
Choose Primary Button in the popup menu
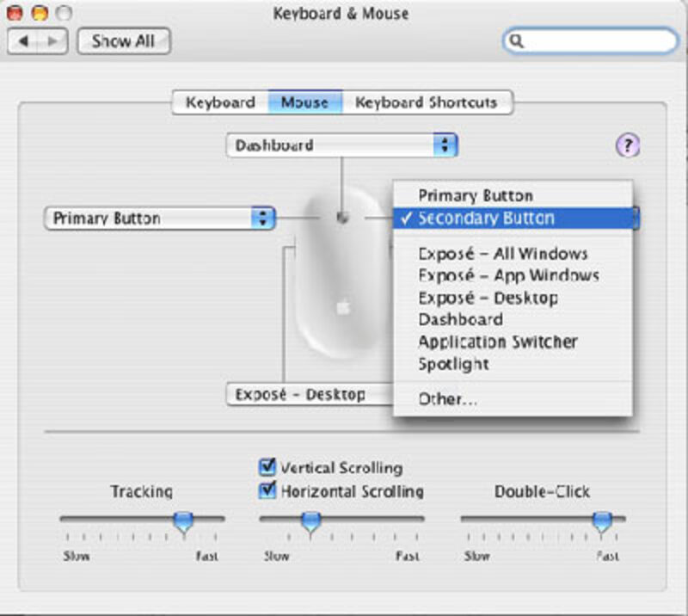pyautogui.click(x=513, y=196)
